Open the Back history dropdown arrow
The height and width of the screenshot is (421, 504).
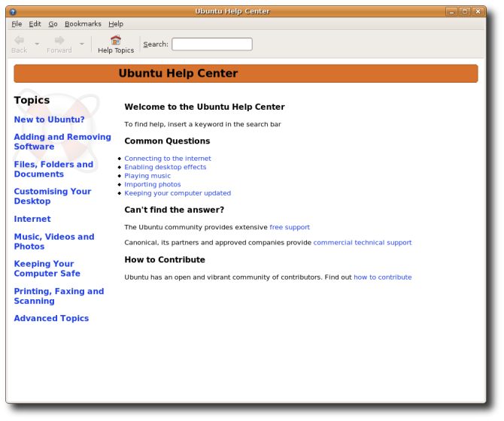(37, 44)
